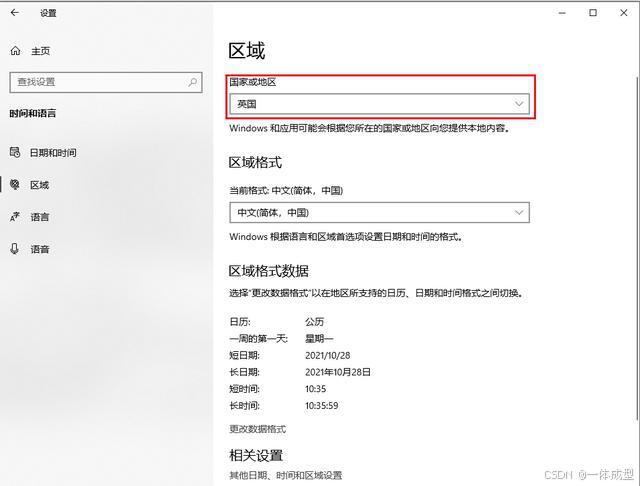Go back using the arrow icon
The image size is (640, 486).
15,13
